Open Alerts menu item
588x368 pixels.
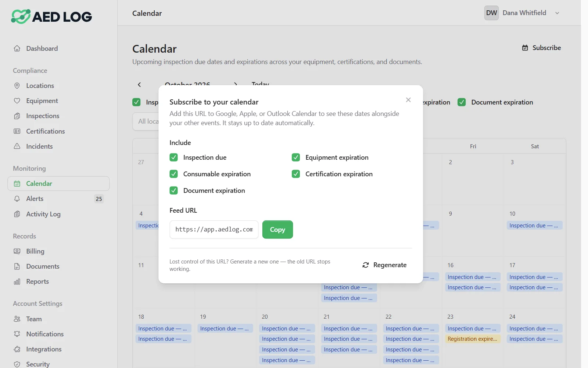(x=58, y=199)
